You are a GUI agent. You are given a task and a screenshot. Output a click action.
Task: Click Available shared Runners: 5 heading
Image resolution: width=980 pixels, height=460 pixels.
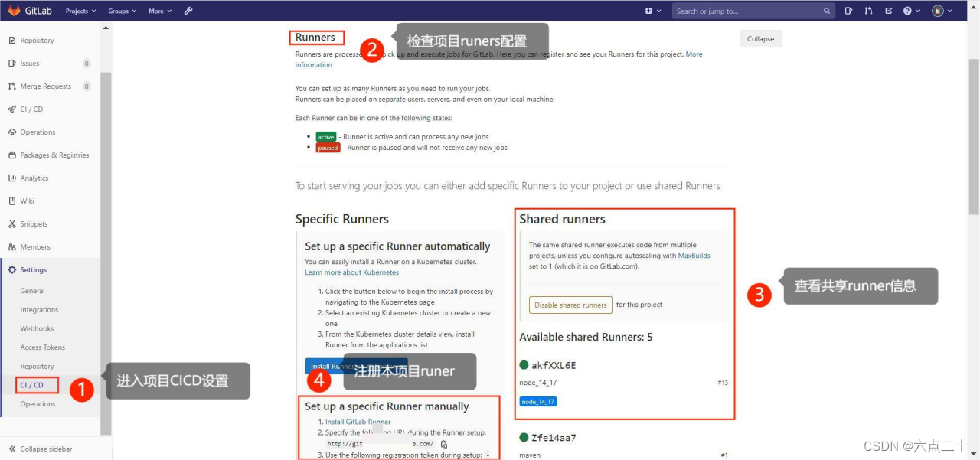coord(586,337)
